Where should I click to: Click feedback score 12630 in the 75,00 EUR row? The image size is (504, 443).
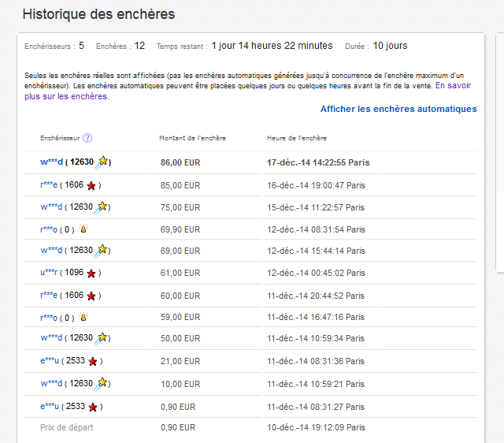pyautogui.click(x=81, y=207)
